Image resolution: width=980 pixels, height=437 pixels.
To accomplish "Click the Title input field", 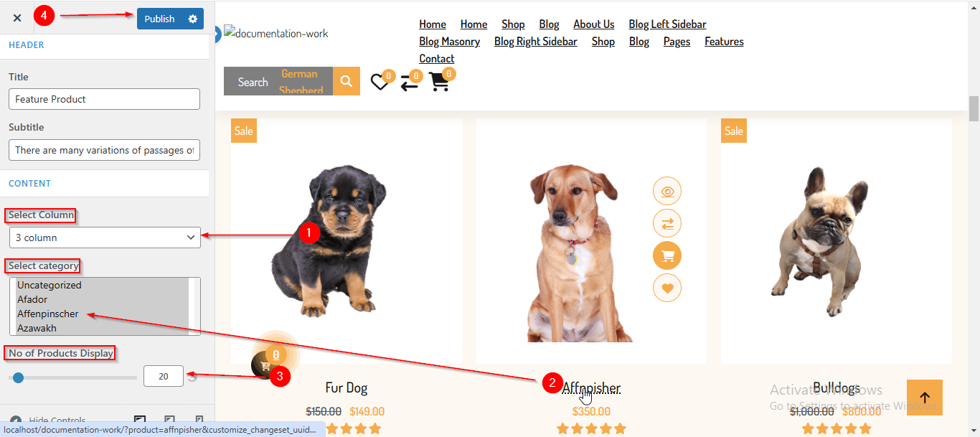I will pos(105,99).
